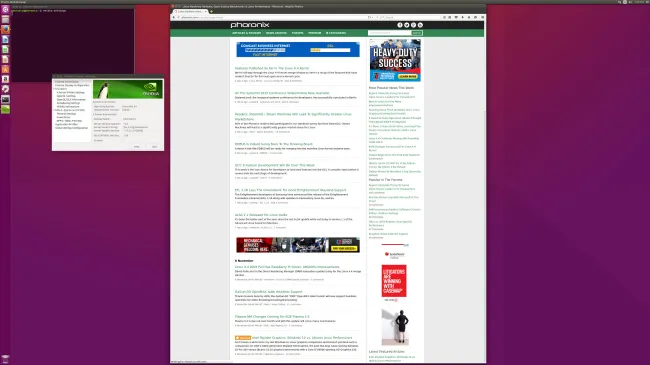Select Antialiasing Settings in NVIDIA tree
This screenshot has height=365, width=650.
tap(68, 103)
